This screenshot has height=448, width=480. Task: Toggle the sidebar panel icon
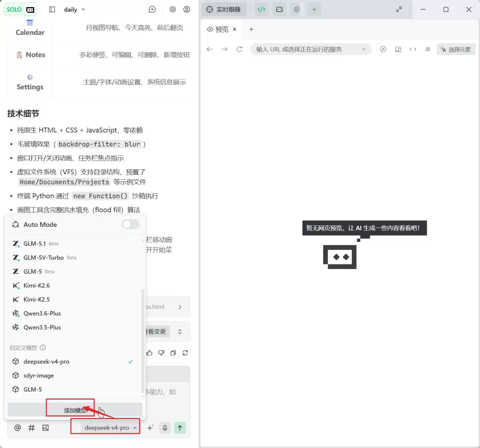pyautogui.click(x=52, y=9)
